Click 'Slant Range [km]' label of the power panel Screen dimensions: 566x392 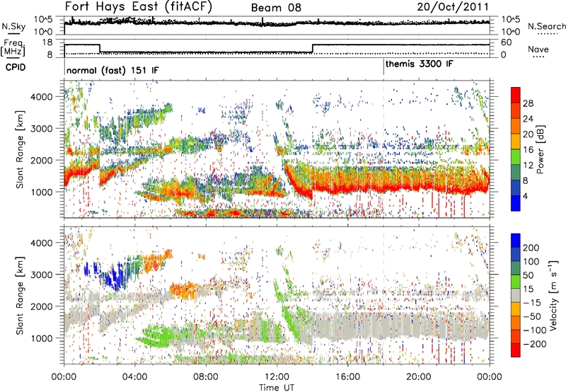coord(20,149)
